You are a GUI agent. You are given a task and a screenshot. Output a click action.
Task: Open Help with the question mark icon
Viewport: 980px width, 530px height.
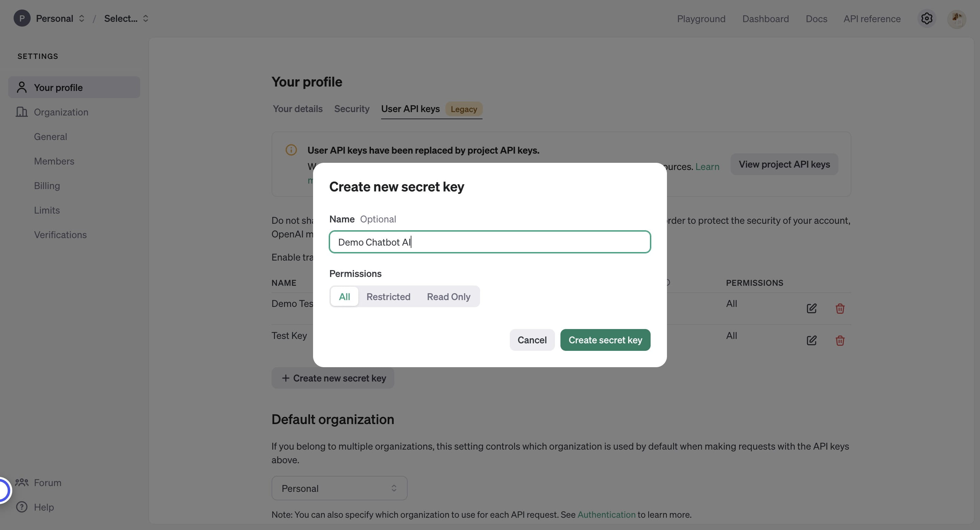[22, 507]
